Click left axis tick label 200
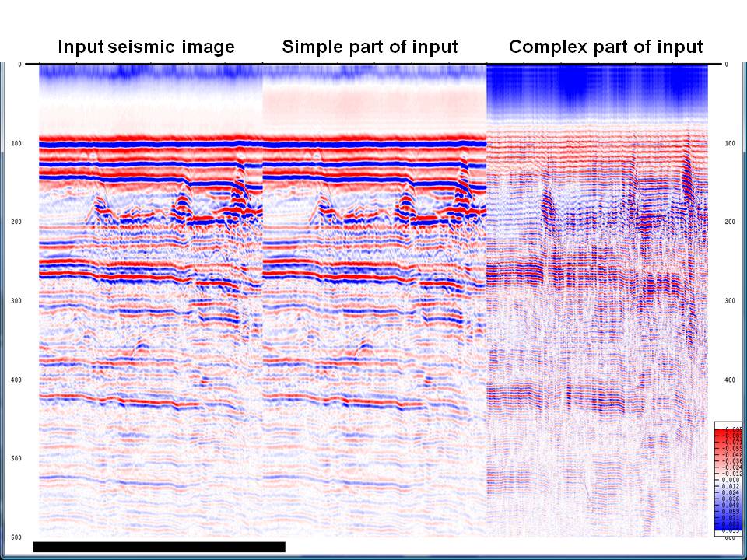Screen dimensions: 747x560 (16, 222)
